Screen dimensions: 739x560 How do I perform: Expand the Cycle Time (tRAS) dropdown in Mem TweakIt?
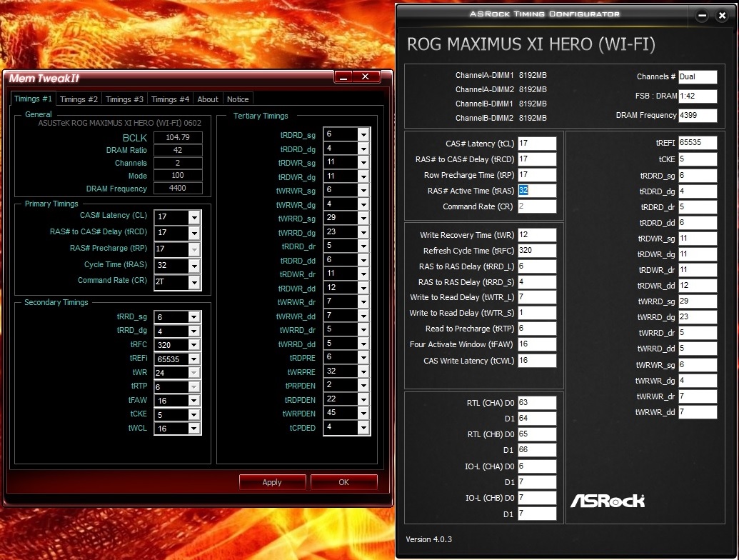coord(194,266)
